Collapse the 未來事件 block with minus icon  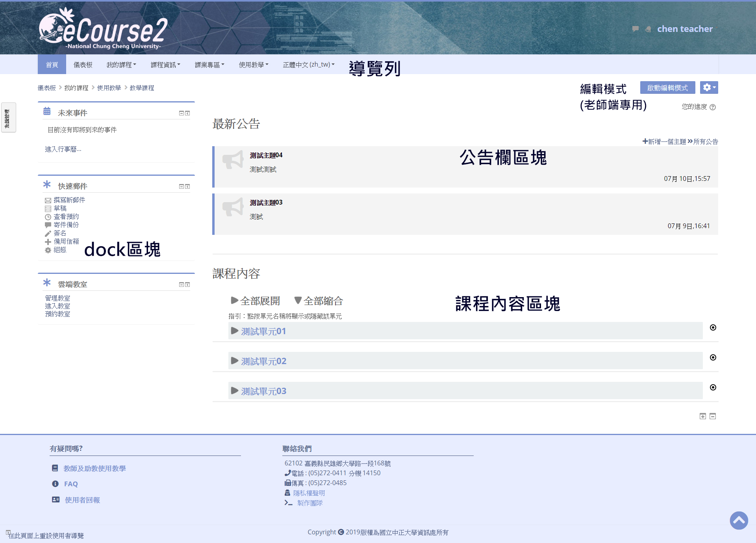(182, 113)
